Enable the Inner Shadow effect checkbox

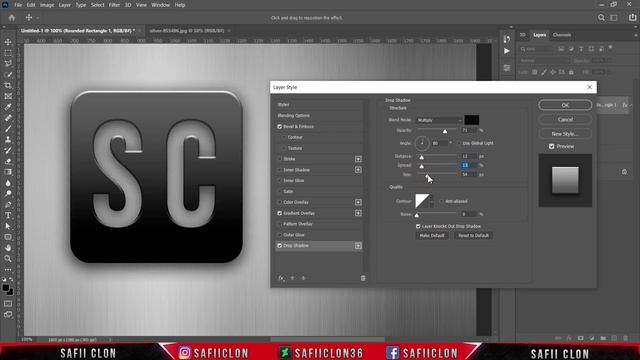(280, 170)
